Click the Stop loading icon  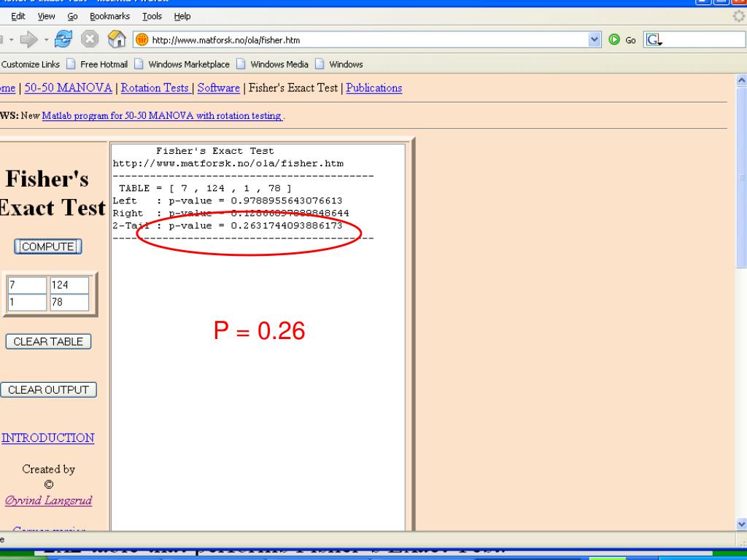pyautogui.click(x=90, y=39)
